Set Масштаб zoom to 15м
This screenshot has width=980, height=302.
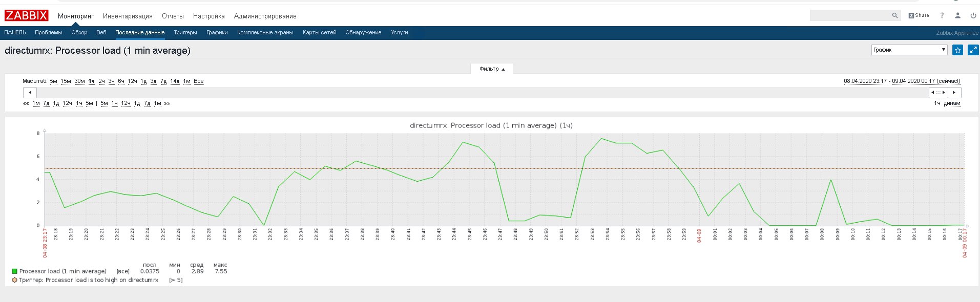[66, 81]
